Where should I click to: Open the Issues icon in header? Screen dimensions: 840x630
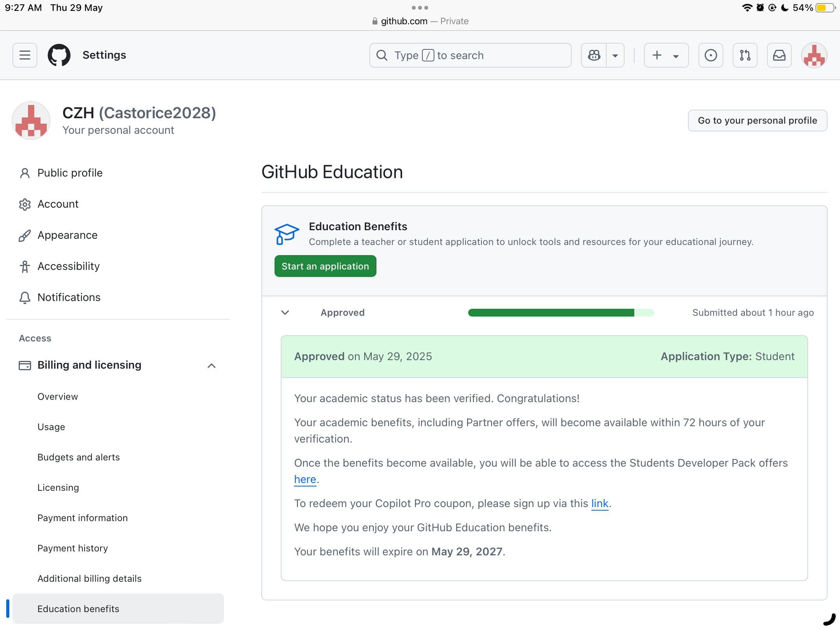(x=711, y=55)
